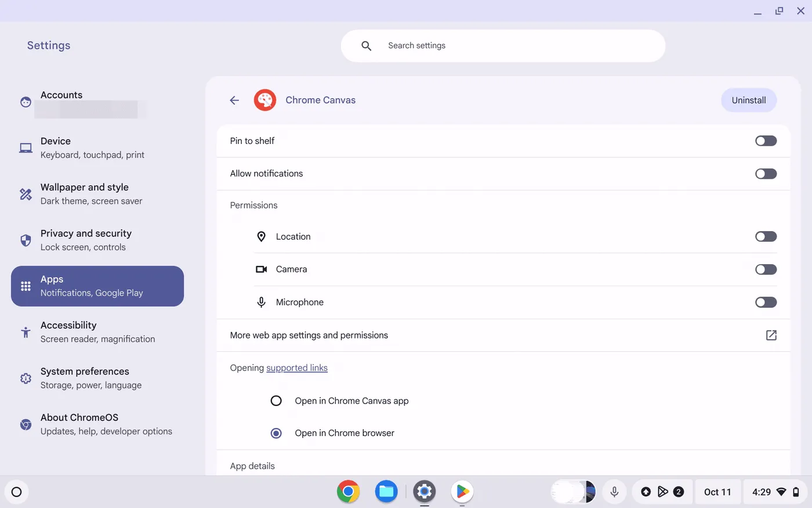
Task: Turn on Microphone permission toggle
Action: tap(766, 302)
